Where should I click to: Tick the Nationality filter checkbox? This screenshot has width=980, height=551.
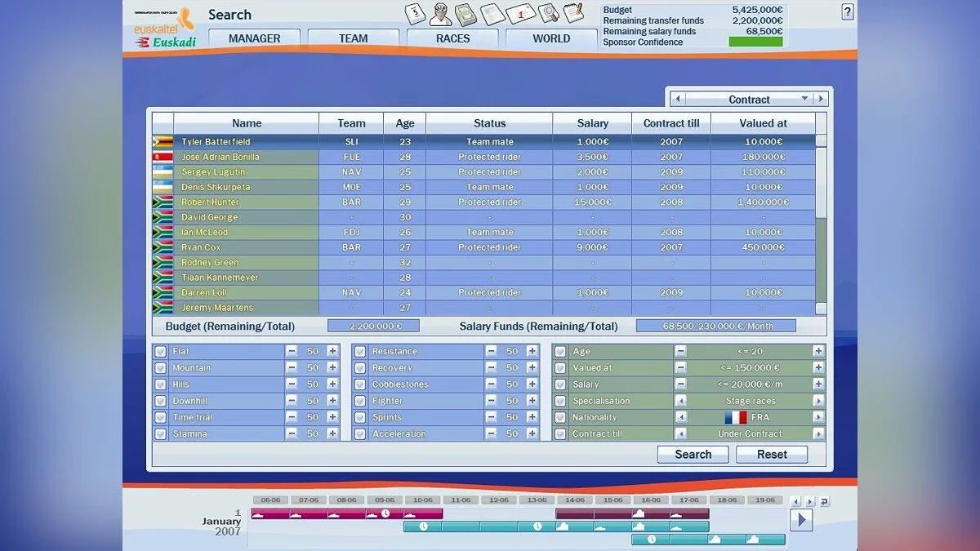pyautogui.click(x=559, y=417)
